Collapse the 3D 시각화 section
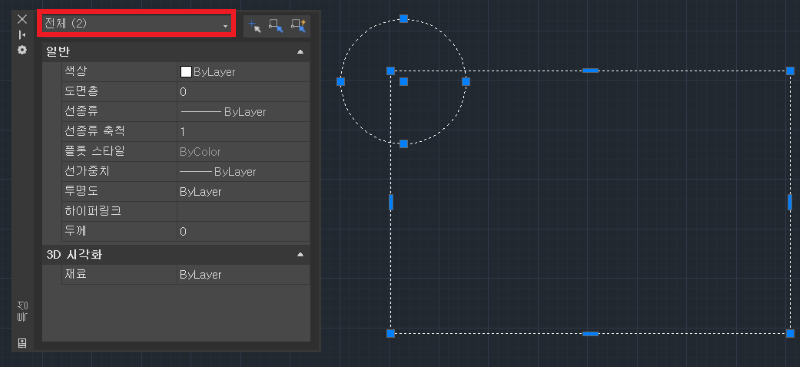The height and width of the screenshot is (367, 800). (x=301, y=254)
